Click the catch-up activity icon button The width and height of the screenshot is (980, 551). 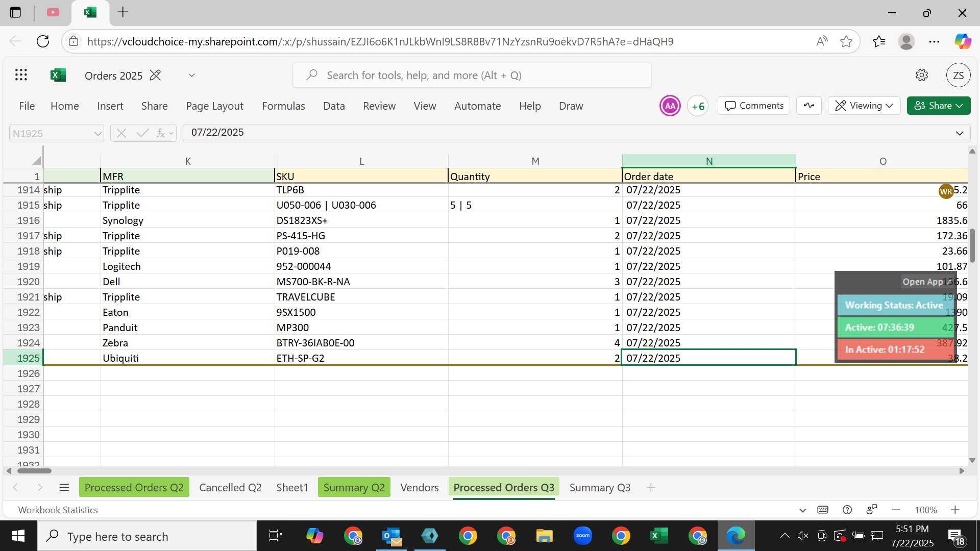point(809,106)
